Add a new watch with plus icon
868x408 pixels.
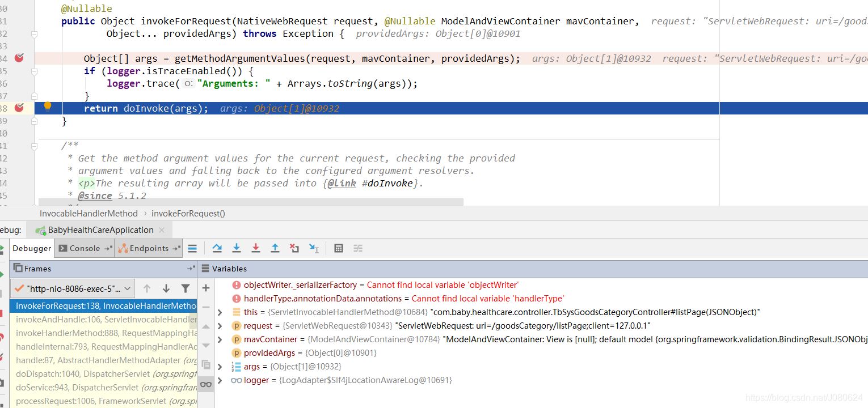click(206, 288)
